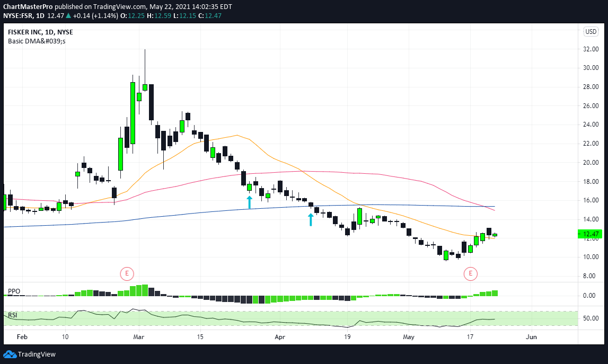Click the RSI 50.00 scale value
This screenshot has width=608, height=364.
click(591, 318)
